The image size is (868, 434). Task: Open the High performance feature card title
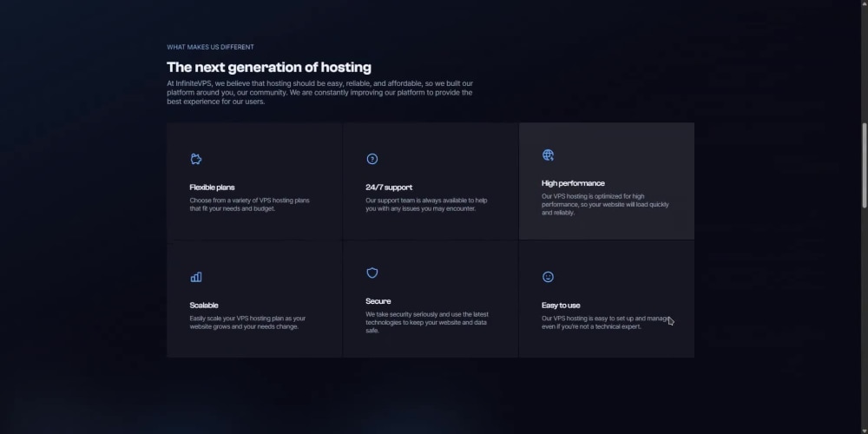pos(573,183)
